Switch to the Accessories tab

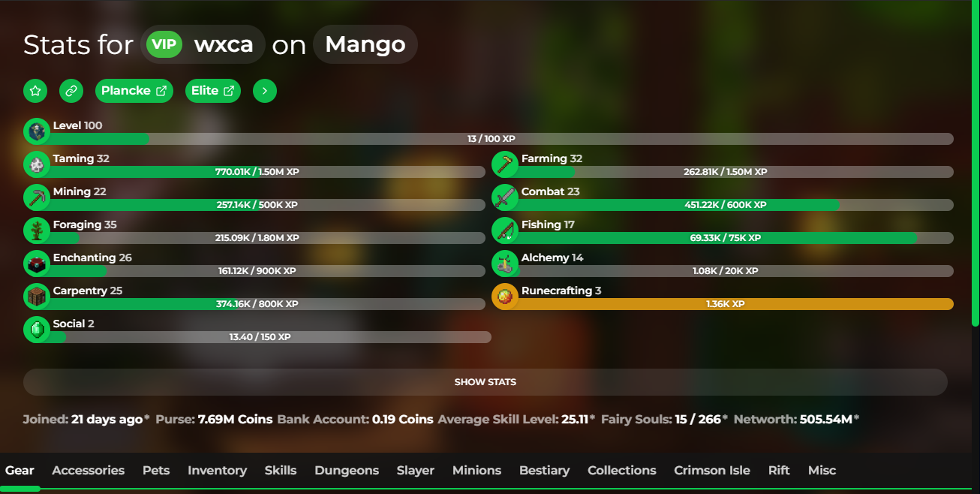(x=88, y=471)
